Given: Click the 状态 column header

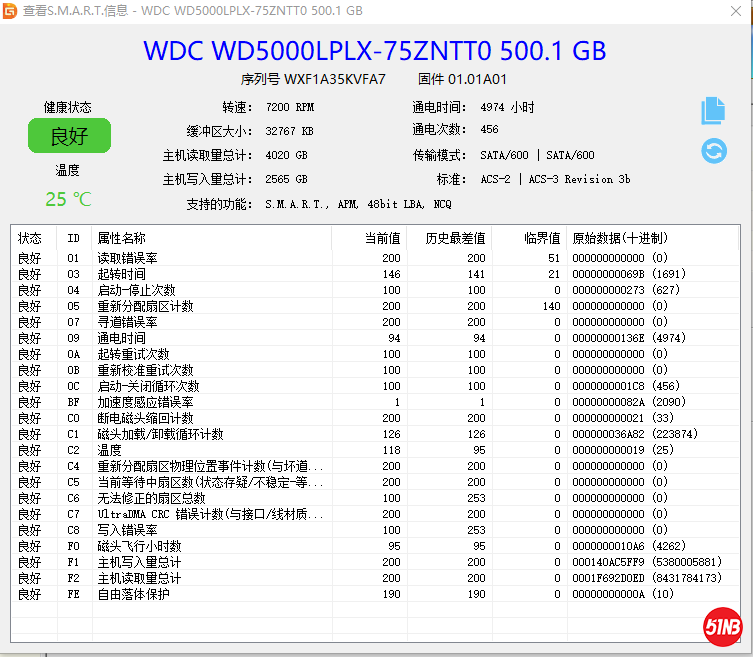Looking at the screenshot, I should [x=30, y=238].
